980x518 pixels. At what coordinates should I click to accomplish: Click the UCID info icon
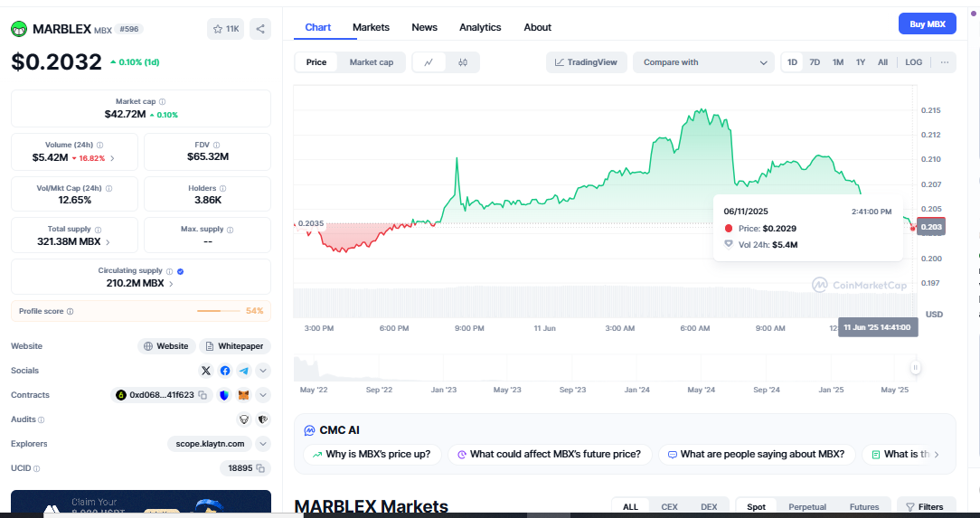(x=37, y=468)
